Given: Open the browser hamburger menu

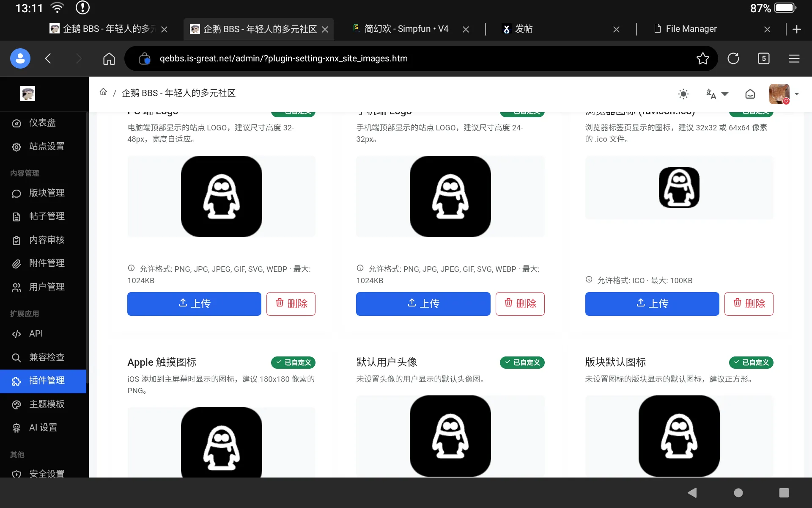Looking at the screenshot, I should pos(794,58).
